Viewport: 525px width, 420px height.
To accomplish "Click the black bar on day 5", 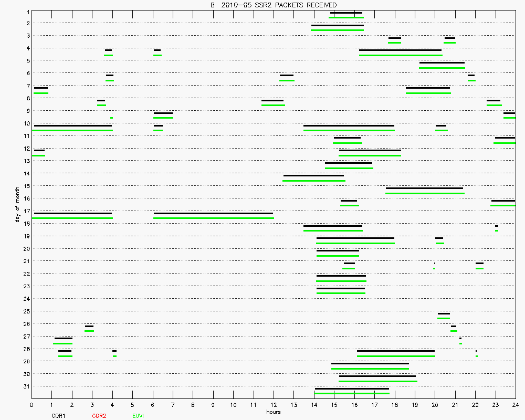I will click(x=442, y=63).
